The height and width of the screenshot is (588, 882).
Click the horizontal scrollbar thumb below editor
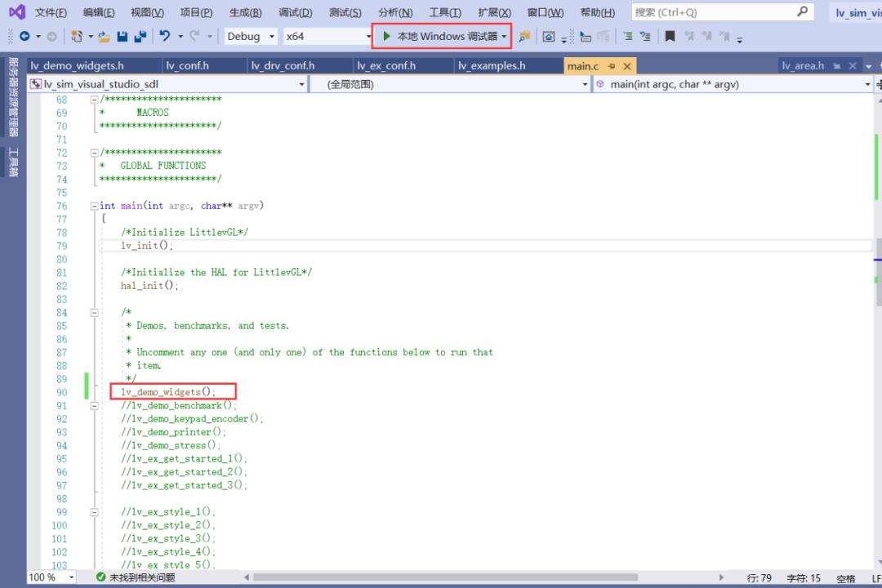click(445, 577)
